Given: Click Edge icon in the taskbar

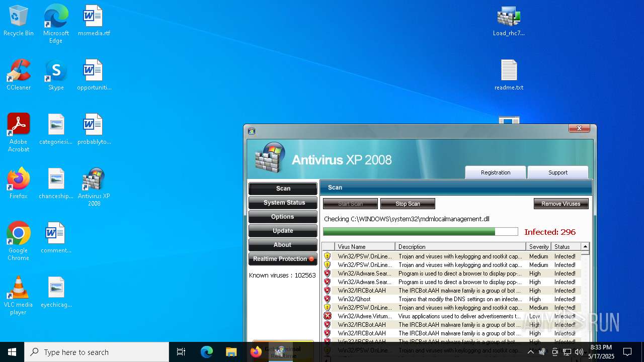Looking at the screenshot, I should [207, 352].
